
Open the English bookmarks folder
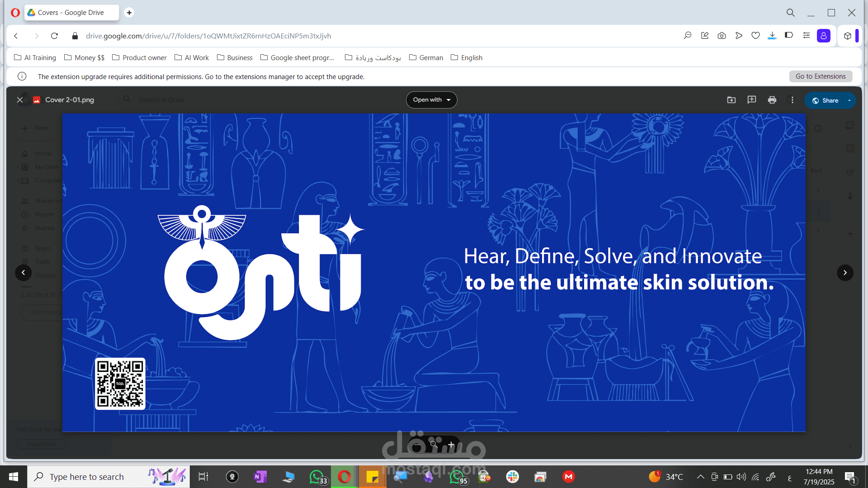click(x=467, y=58)
